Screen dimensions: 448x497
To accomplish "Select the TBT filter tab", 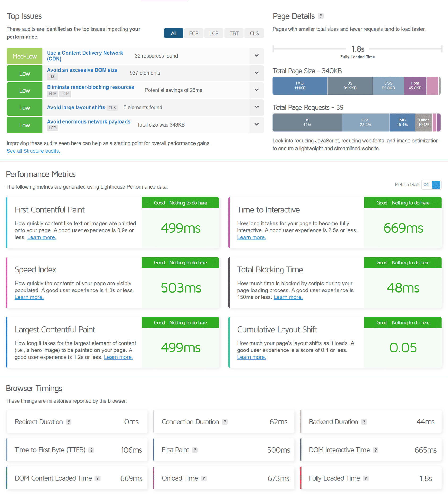I will [234, 33].
